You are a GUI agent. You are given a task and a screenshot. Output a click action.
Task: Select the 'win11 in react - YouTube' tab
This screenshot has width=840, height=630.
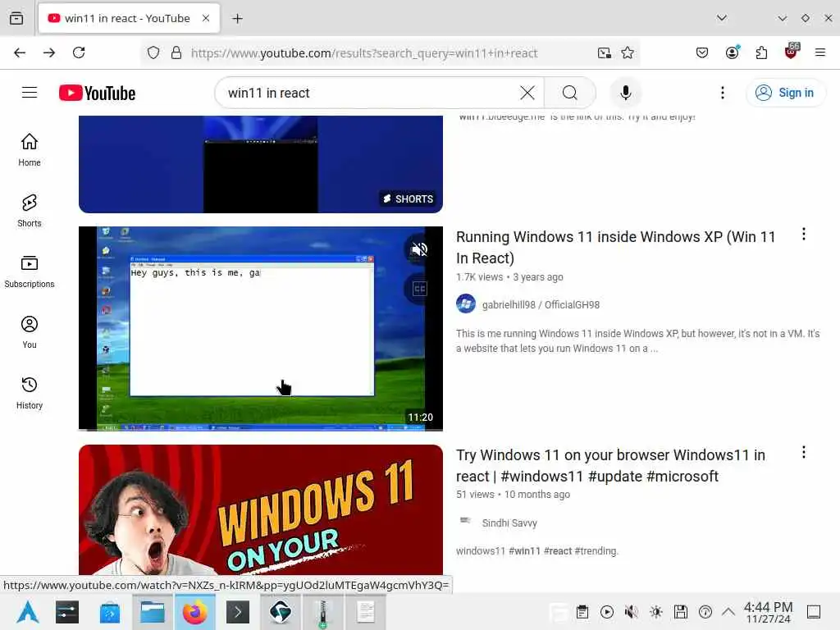click(x=129, y=19)
